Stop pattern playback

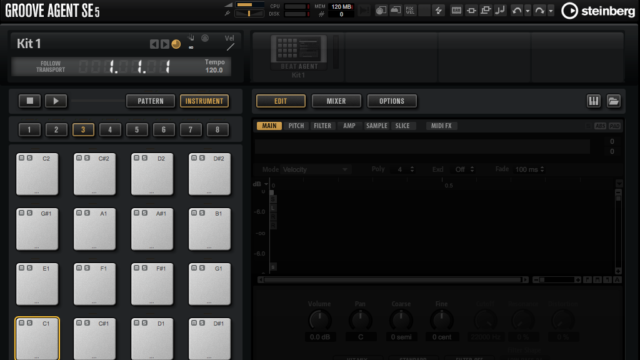point(30,101)
